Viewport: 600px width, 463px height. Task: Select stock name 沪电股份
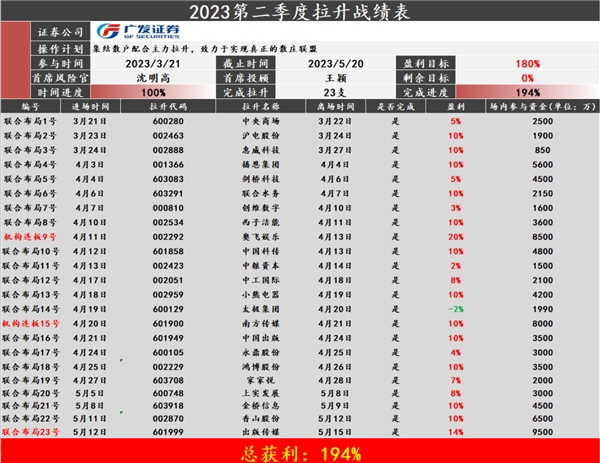point(261,136)
